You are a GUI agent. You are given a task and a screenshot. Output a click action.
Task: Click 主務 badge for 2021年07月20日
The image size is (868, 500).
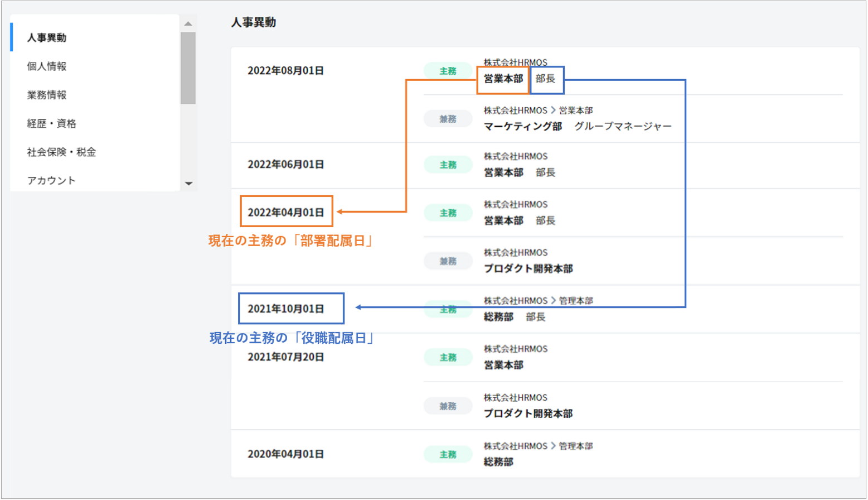(448, 357)
